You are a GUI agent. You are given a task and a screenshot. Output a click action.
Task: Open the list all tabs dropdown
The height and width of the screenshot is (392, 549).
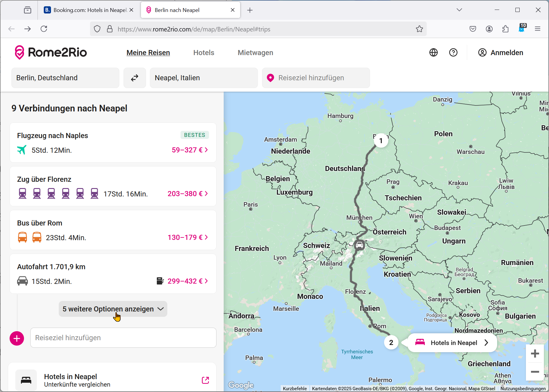[459, 10]
